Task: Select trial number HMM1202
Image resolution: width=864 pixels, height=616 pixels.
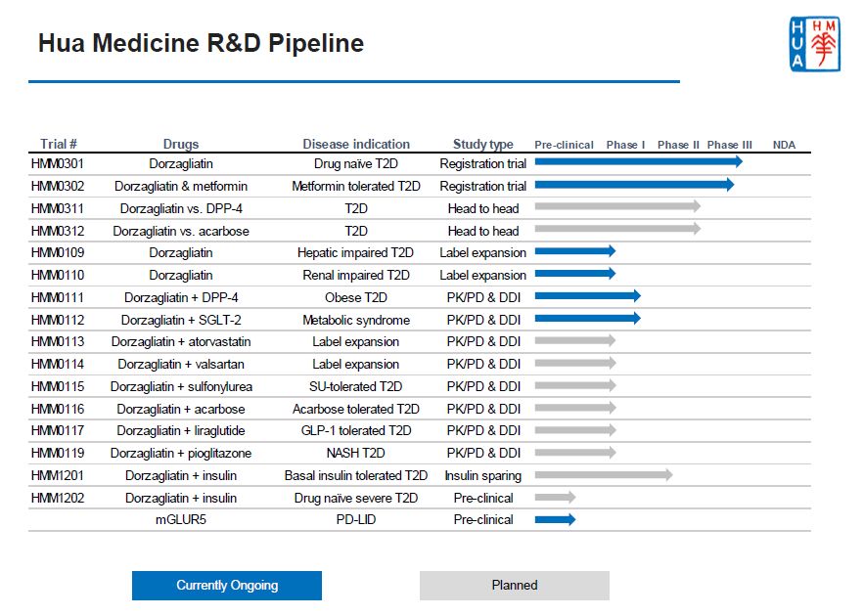Action: [x=58, y=499]
